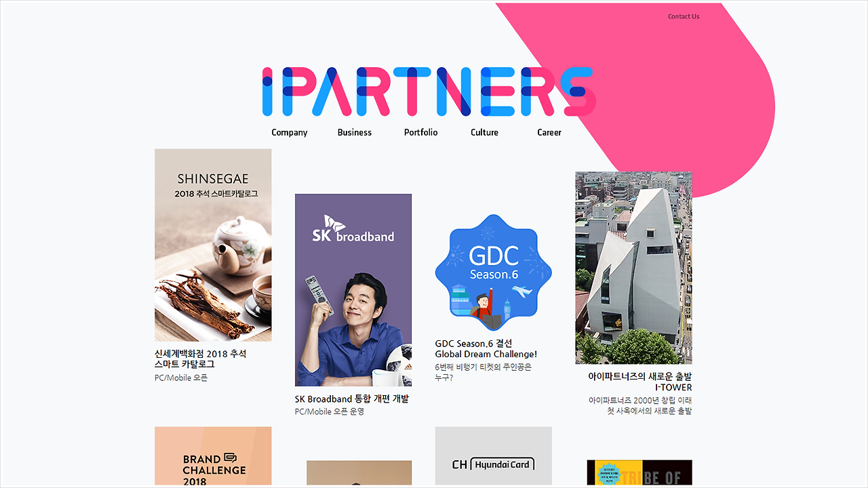Open the Brand Challenge 2018 card
Viewport: 868px width, 488px height.
213,456
